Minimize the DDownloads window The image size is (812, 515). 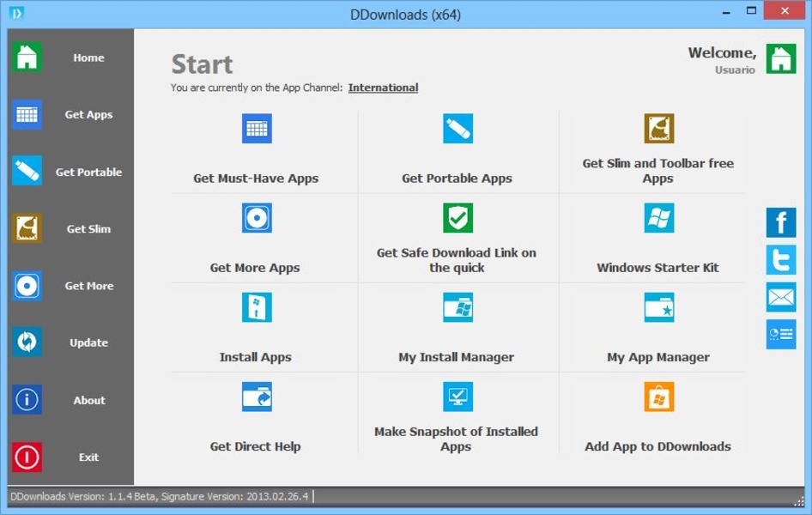click(726, 11)
